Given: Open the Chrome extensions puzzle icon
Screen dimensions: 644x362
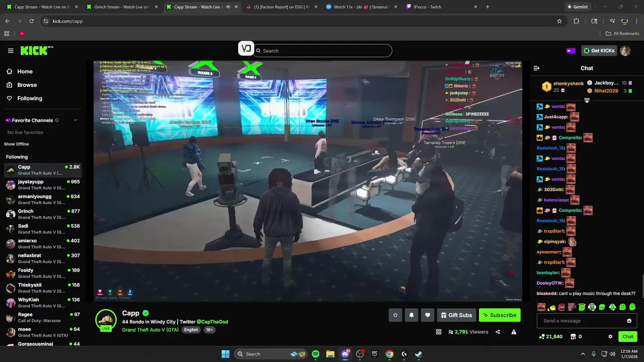Looking at the screenshot, I should 577,21.
